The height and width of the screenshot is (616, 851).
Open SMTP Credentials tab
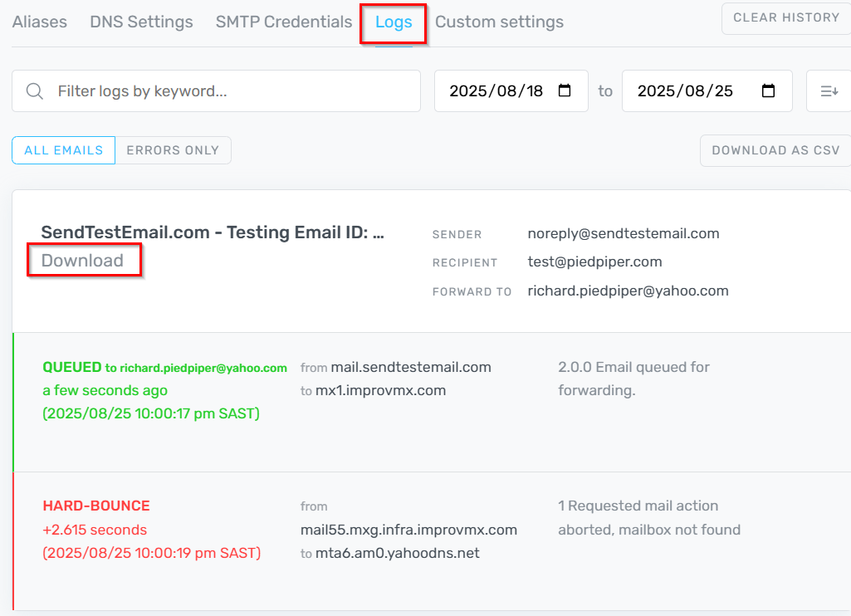click(x=284, y=22)
